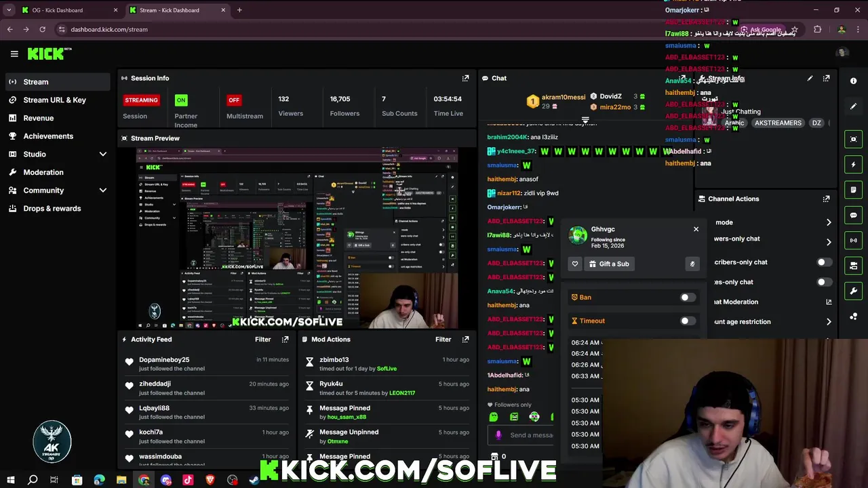Screen dimensions: 868x488
Task: Click the Stream Preview video thumbnail
Action: [x=297, y=238]
